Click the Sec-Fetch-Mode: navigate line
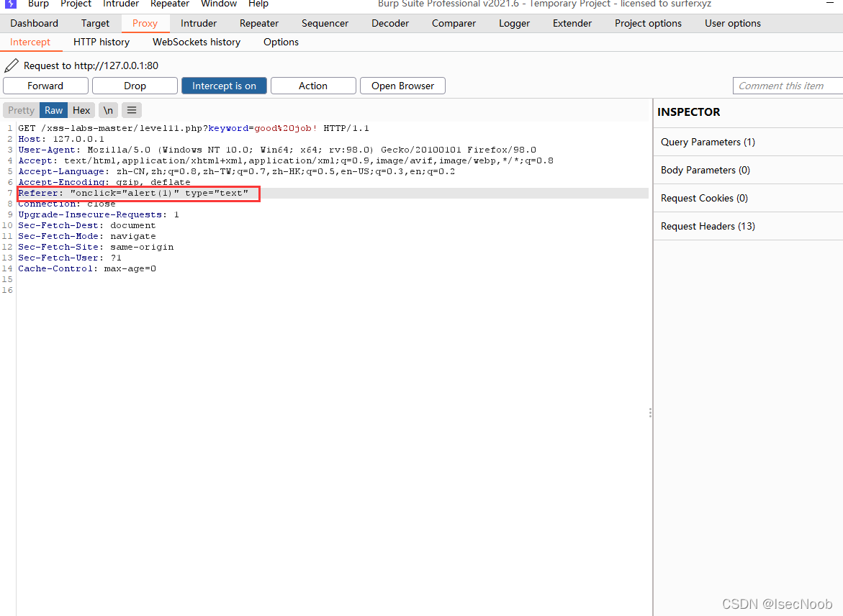The height and width of the screenshot is (616, 843). pyautogui.click(x=87, y=236)
